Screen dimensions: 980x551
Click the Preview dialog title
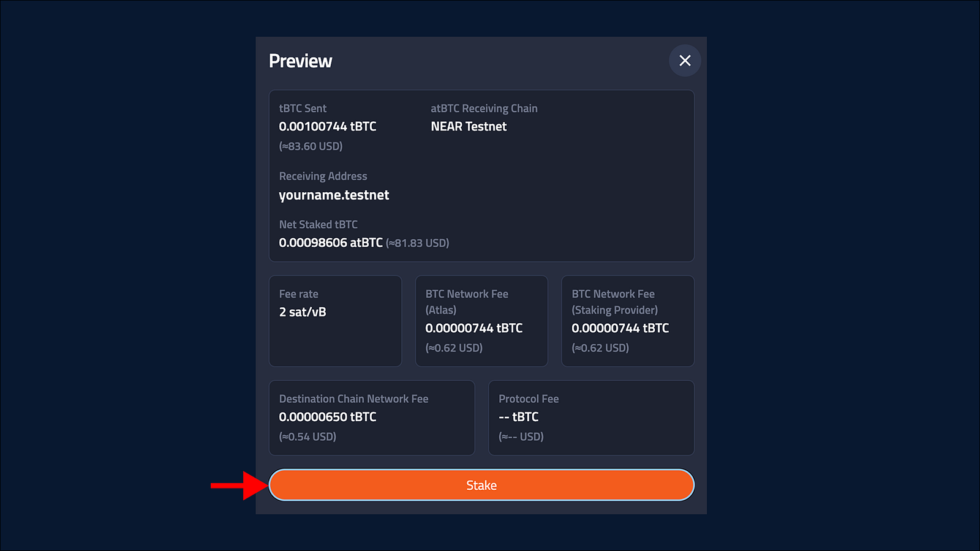tap(300, 61)
